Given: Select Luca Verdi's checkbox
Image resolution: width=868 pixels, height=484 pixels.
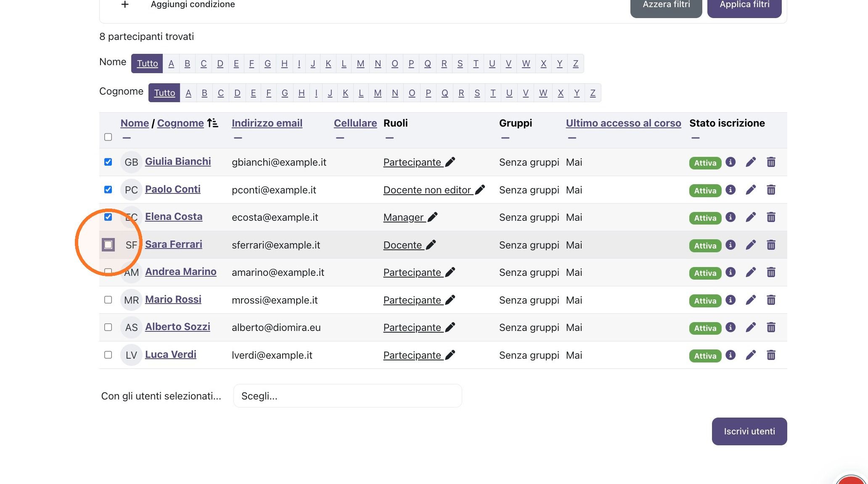Looking at the screenshot, I should (108, 355).
